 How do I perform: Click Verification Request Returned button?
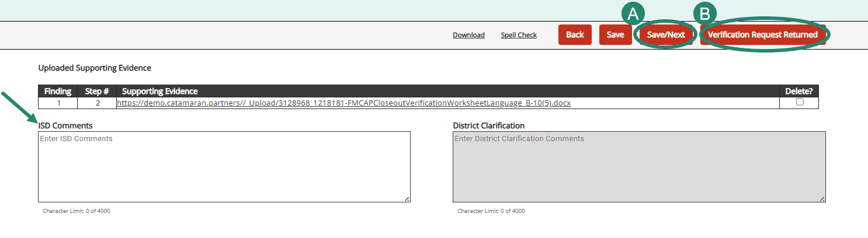[x=763, y=34]
